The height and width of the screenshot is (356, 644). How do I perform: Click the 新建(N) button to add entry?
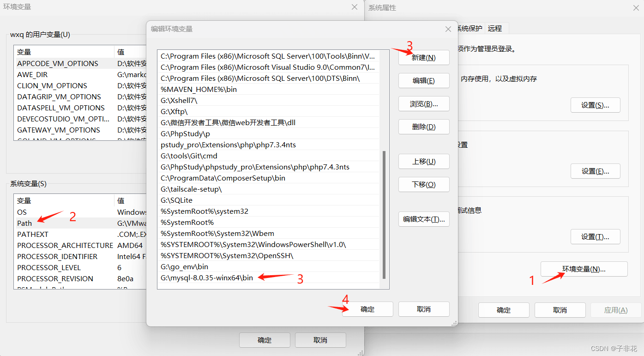[x=424, y=57]
